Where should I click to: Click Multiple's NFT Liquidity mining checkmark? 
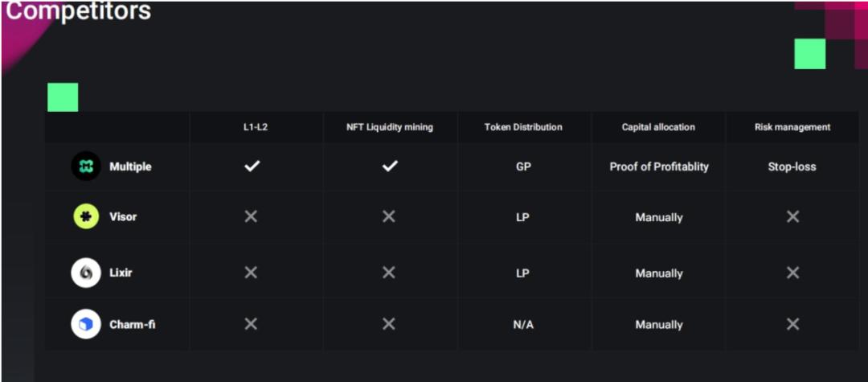coord(390,166)
